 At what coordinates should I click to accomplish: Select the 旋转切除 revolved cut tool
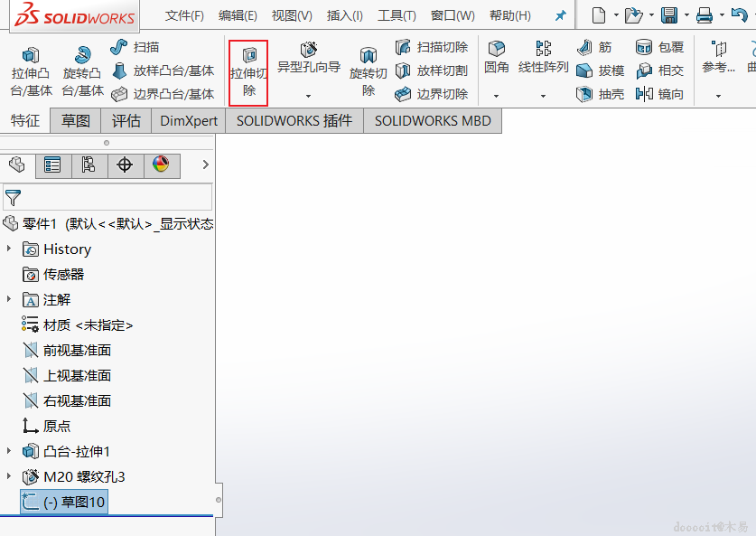pos(368,71)
